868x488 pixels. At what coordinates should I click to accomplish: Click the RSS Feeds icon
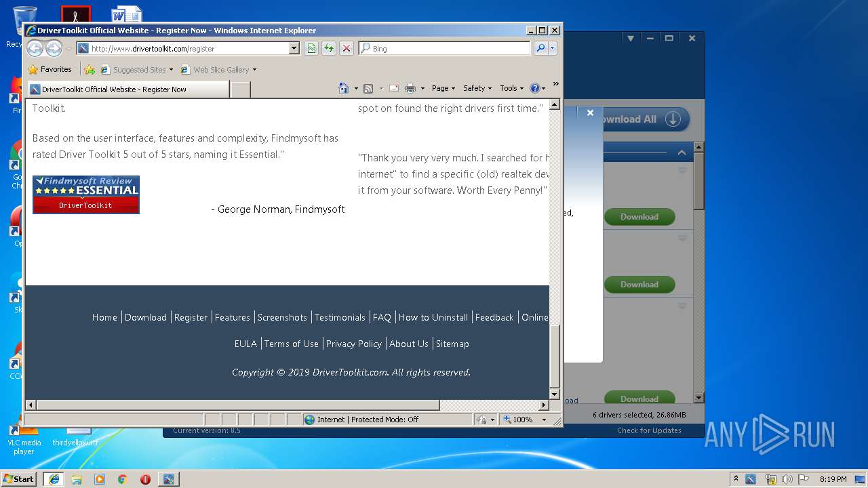[x=368, y=88]
